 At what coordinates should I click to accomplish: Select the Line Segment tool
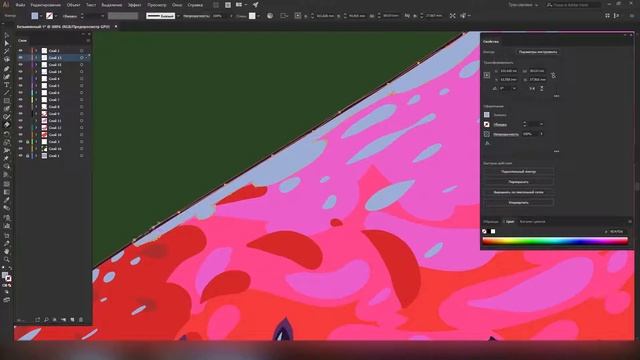point(7,93)
